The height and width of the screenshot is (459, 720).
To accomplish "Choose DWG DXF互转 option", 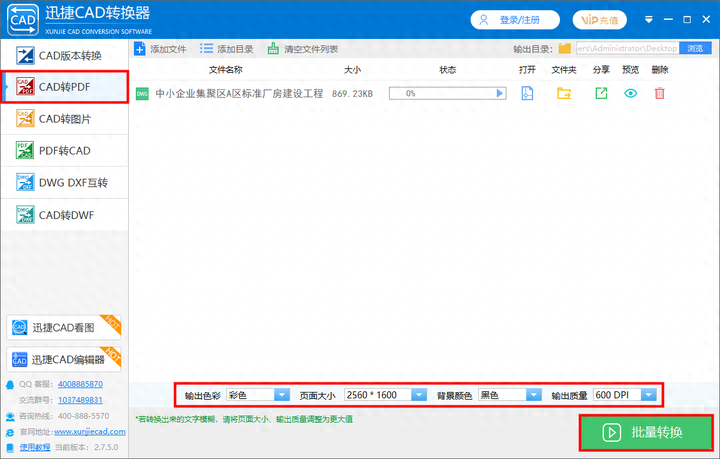I will click(64, 183).
